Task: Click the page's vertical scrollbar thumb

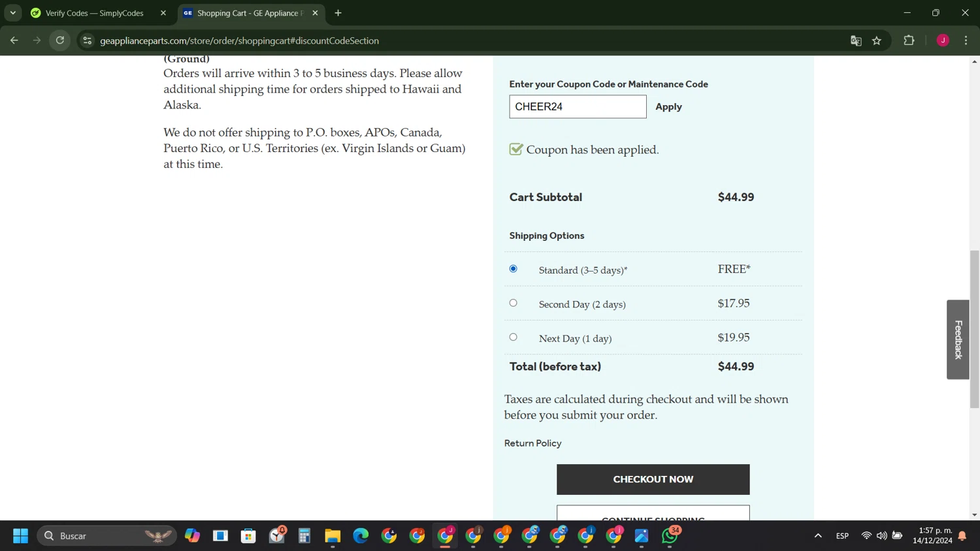Action: [x=974, y=329]
